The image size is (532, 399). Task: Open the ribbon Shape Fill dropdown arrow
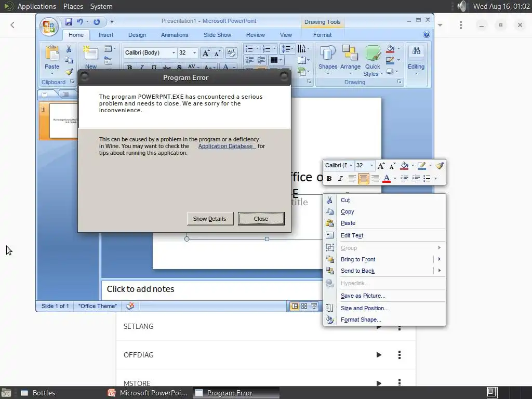point(398,48)
